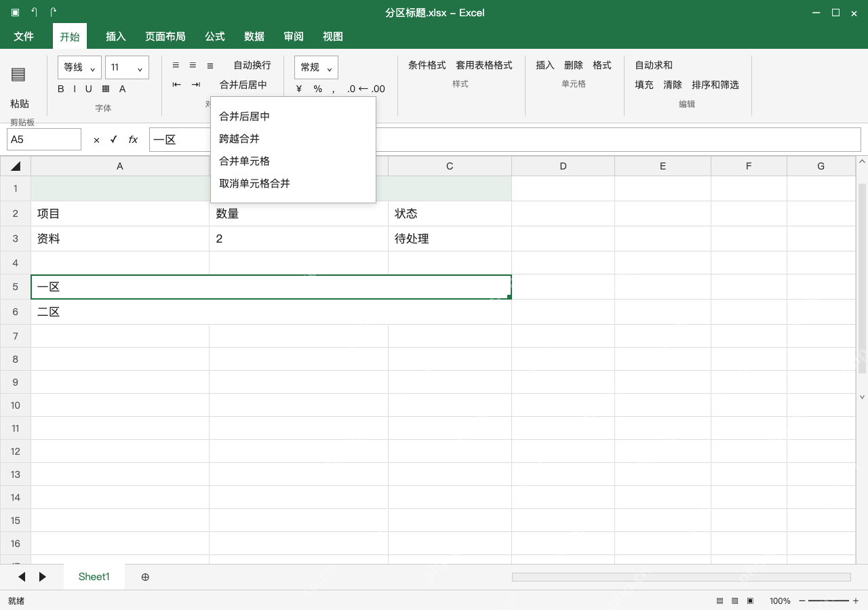
Task: Click the font color A icon
Action: pos(122,89)
